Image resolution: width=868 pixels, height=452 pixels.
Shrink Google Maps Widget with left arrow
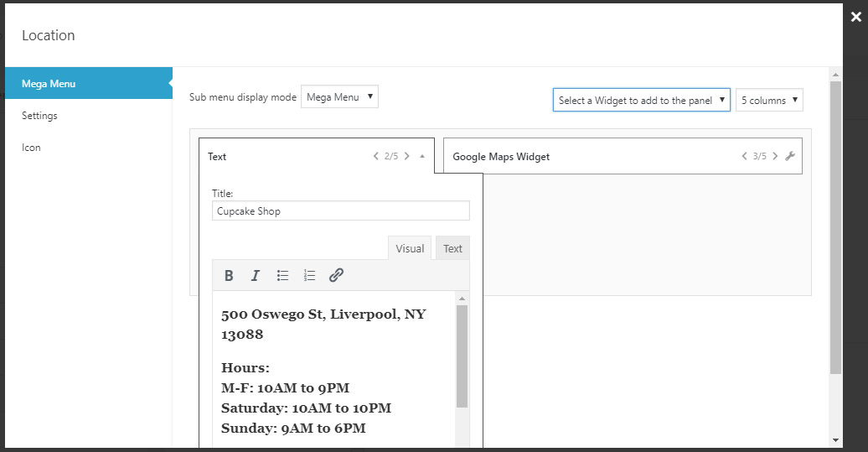point(744,156)
